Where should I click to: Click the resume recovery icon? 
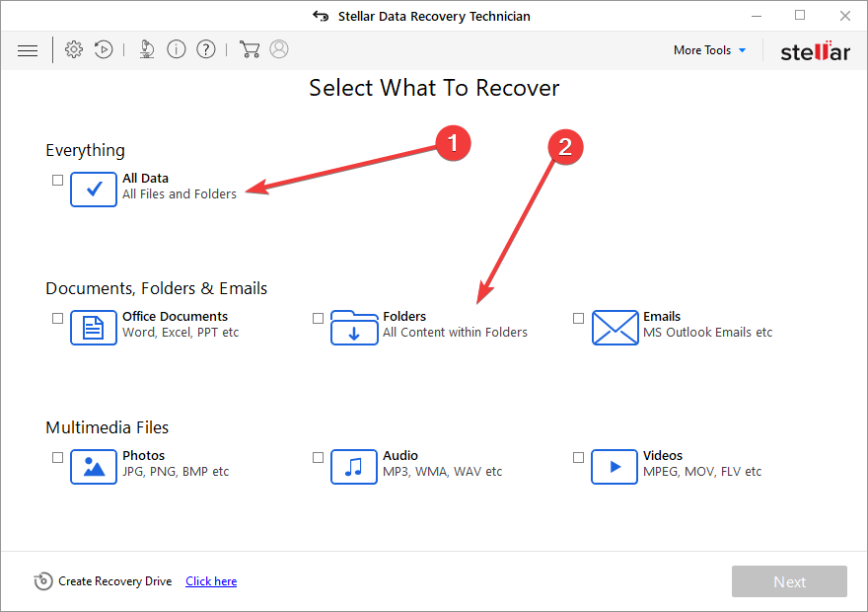pos(104,49)
